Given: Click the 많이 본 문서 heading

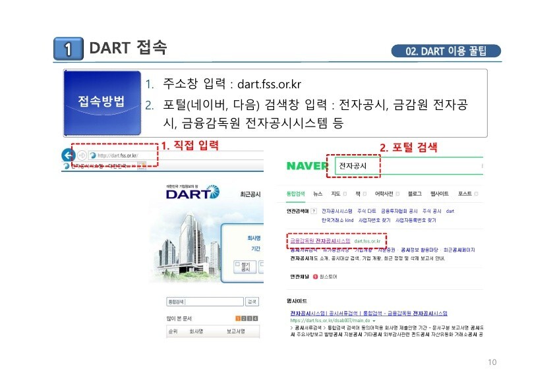Looking at the screenshot, I should pyautogui.click(x=179, y=318).
